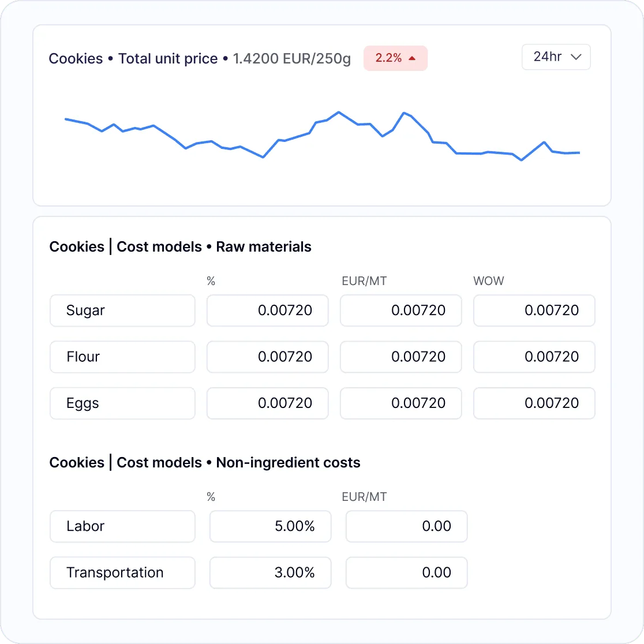Click Non-ingredient costs % column header
This screenshot has width=644, height=644.
211,497
